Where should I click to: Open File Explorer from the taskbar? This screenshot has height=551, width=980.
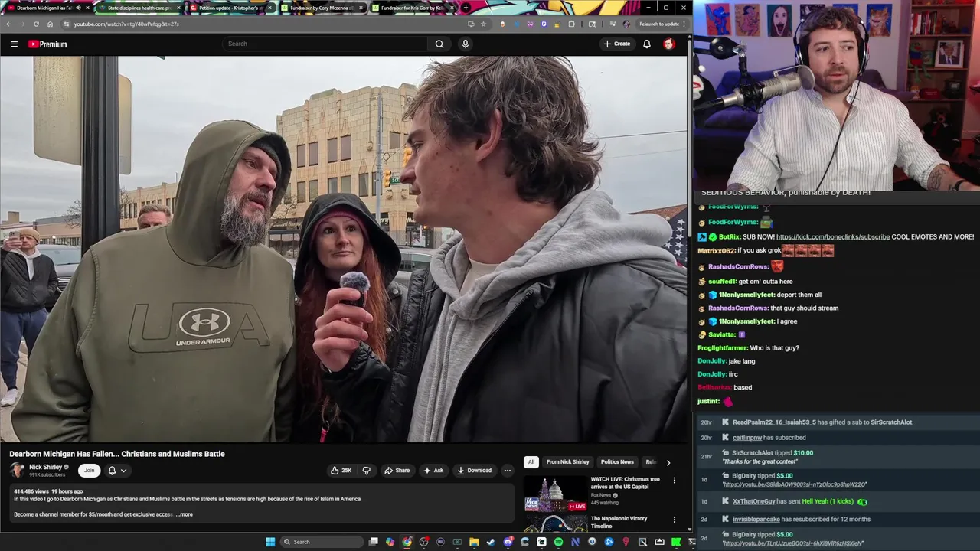click(474, 542)
